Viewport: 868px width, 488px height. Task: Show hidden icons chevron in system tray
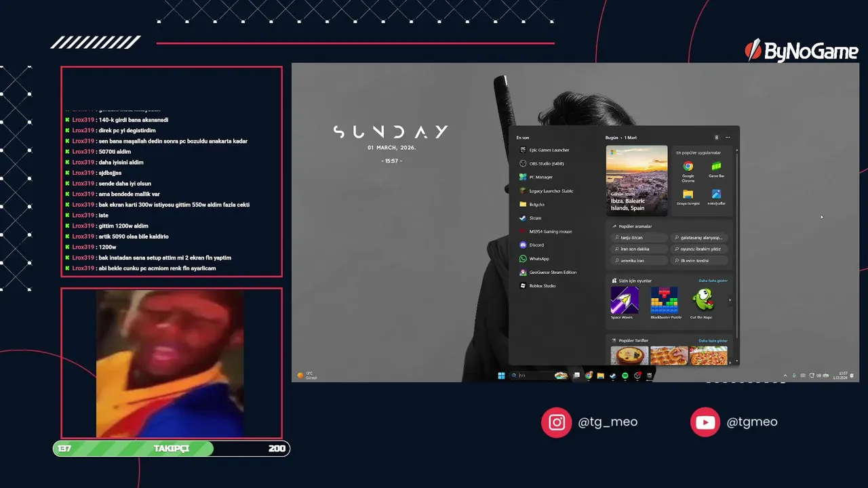(785, 375)
